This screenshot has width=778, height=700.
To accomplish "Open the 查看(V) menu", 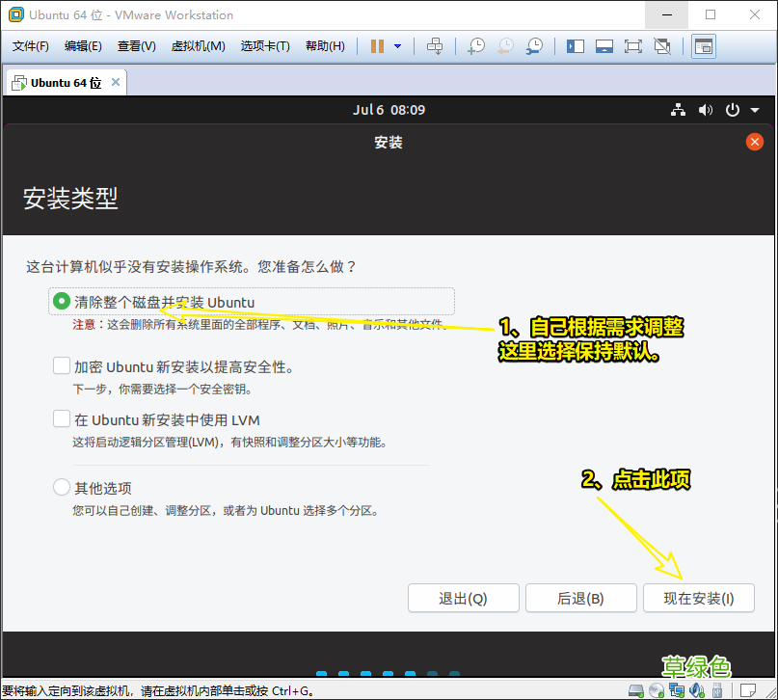I will pyautogui.click(x=137, y=46).
